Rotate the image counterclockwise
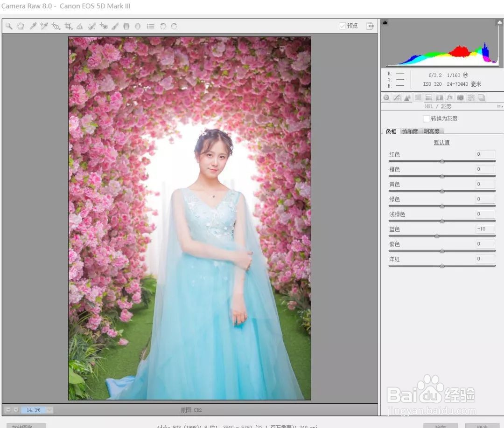Viewport: 504px width, 428px height. [163, 26]
